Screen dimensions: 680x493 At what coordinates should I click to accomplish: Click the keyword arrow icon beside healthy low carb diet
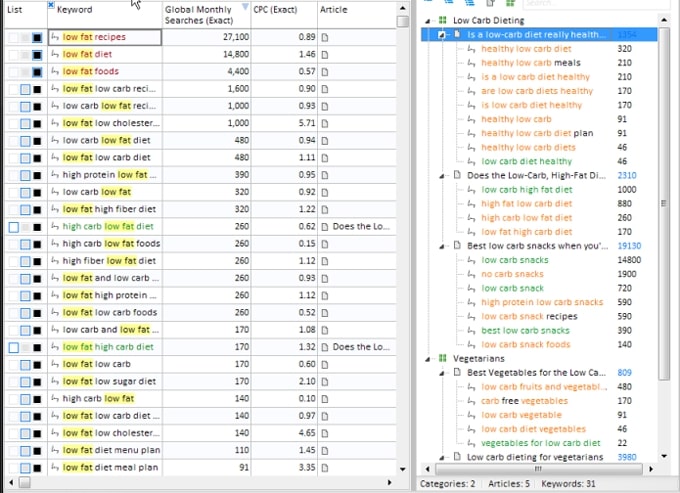(471, 49)
